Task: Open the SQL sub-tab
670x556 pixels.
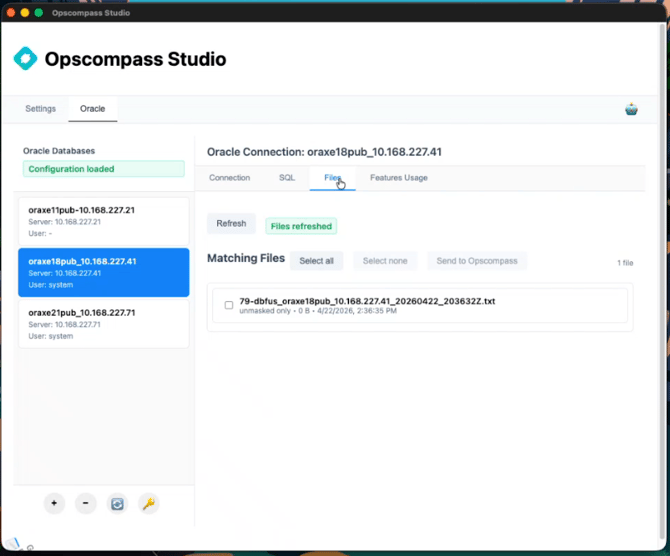Action: coord(287,178)
